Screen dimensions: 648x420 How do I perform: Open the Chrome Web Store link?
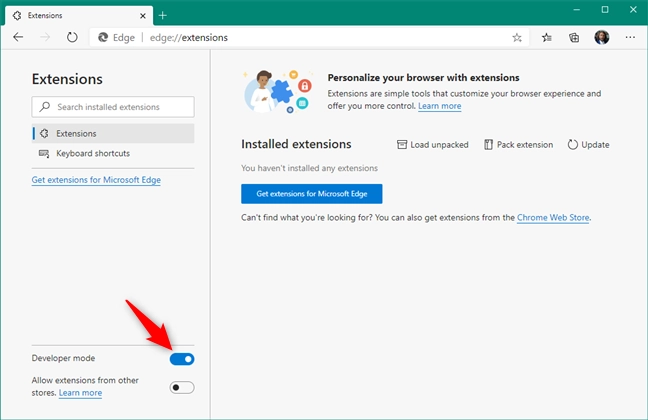click(553, 218)
